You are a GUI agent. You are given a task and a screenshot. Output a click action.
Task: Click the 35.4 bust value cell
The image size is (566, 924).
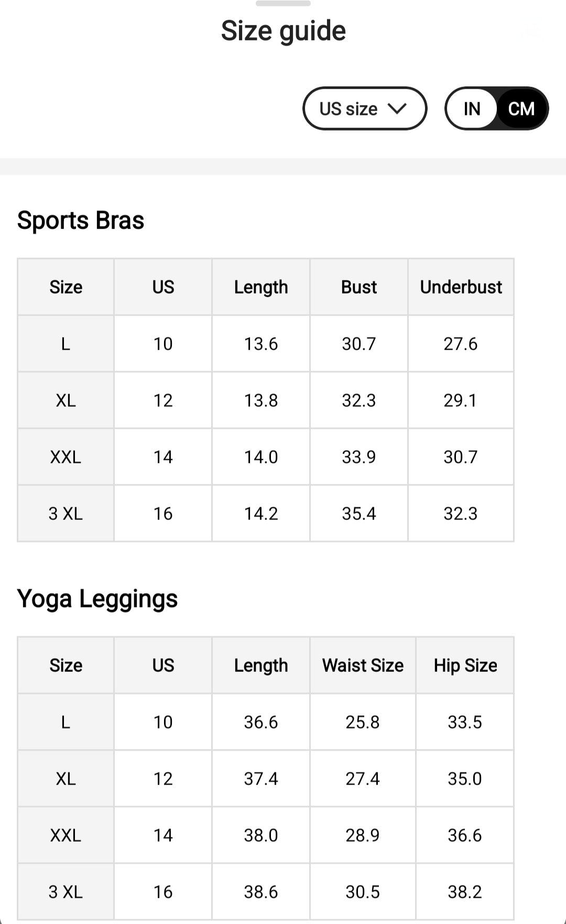tap(359, 514)
